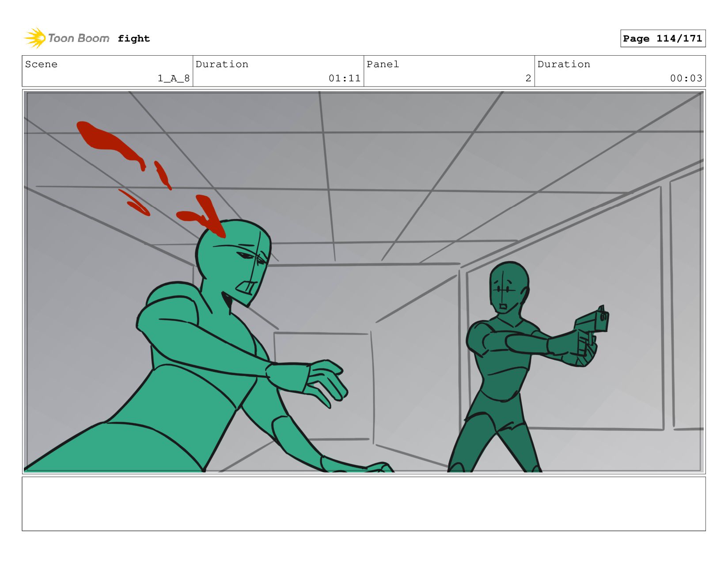Image resolution: width=728 pixels, height=564 pixels.
Task: Select the 'fight' project title text
Action: 134,39
